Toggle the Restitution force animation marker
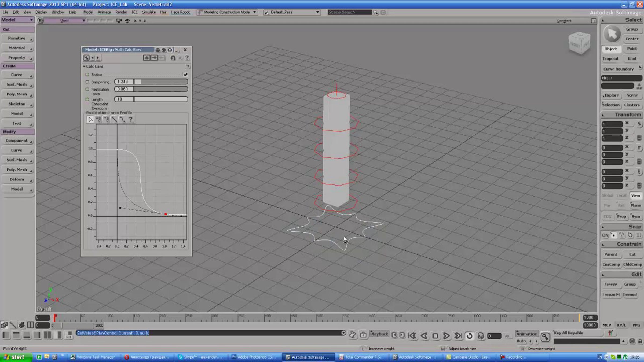This screenshot has height=362, width=644. tap(87, 89)
